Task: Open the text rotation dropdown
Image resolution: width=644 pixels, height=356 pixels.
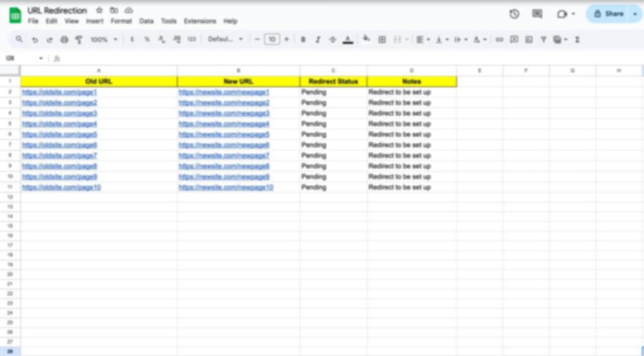Action: point(479,40)
